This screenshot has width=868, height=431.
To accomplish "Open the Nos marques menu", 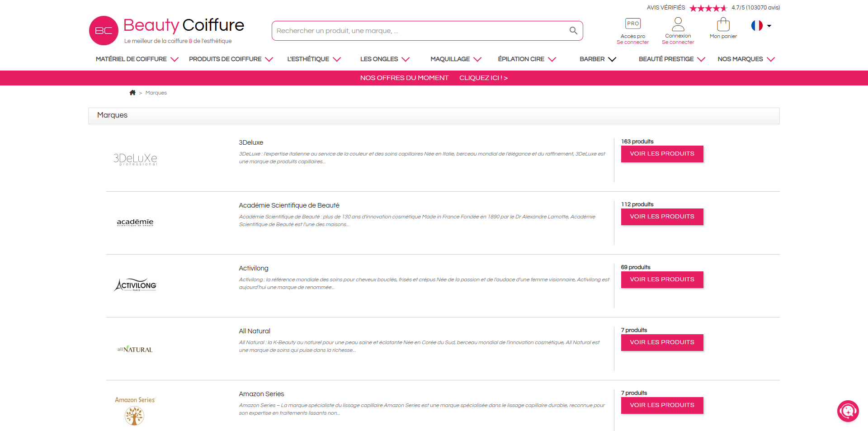I will [746, 59].
